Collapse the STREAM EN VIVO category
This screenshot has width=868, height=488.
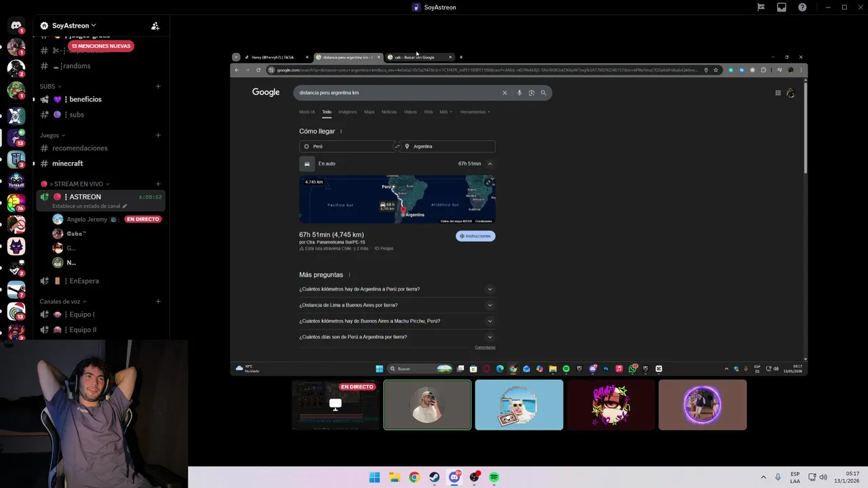[x=75, y=184]
